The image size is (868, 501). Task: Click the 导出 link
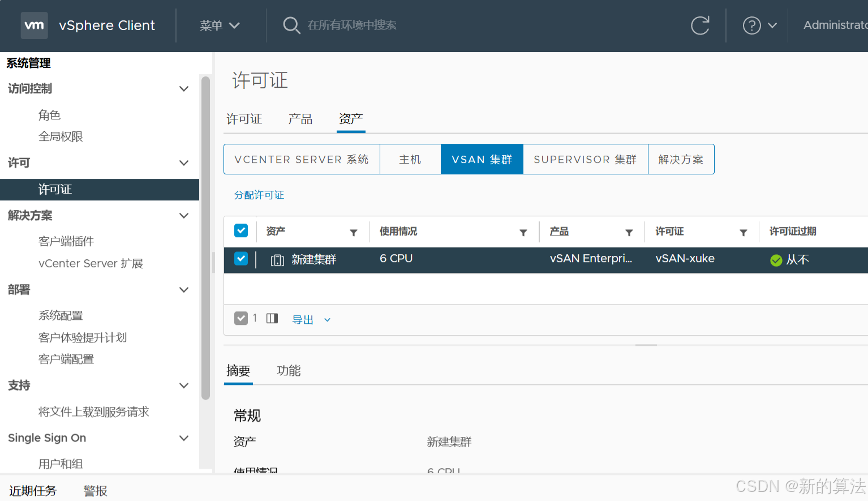(x=303, y=320)
